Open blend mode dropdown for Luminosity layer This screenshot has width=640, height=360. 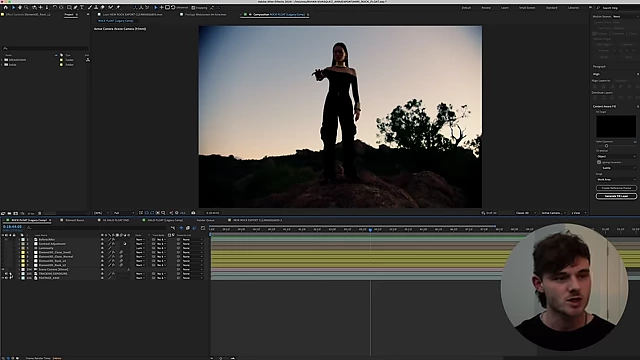(140, 248)
